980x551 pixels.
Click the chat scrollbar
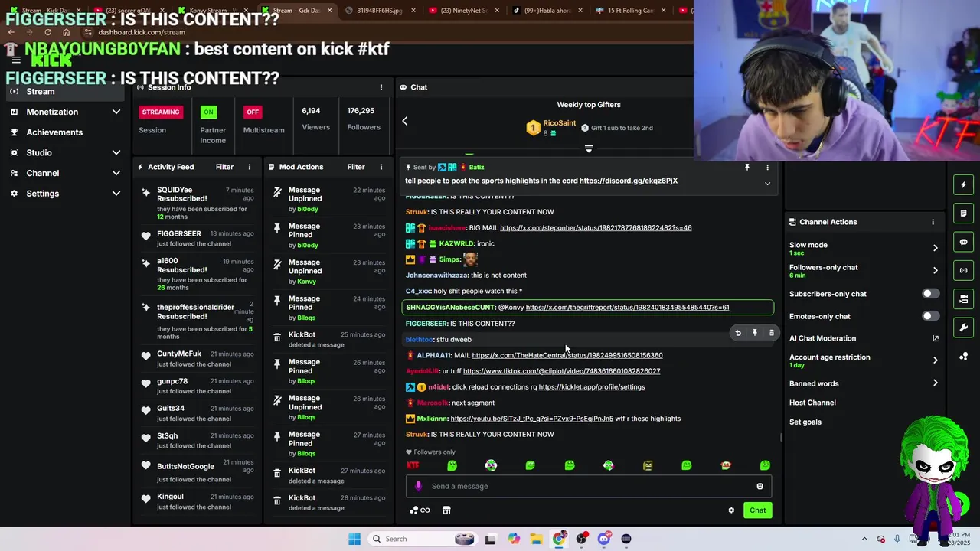click(781, 438)
